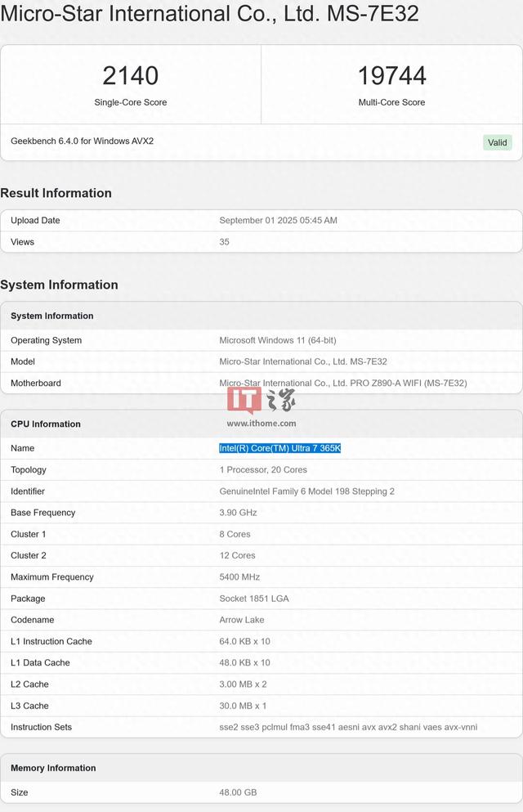
Task: Click the Cluster 1 label
Action: (x=29, y=534)
